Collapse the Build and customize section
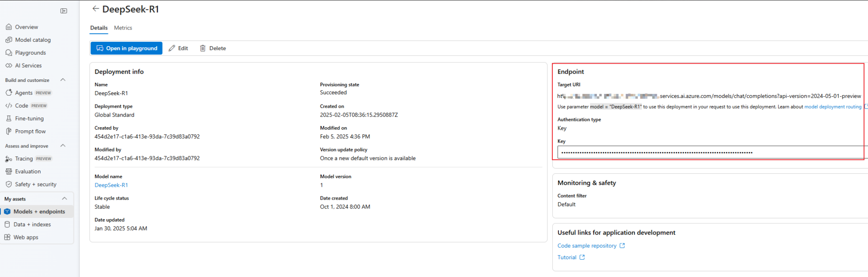The height and width of the screenshot is (277, 868). (63, 80)
